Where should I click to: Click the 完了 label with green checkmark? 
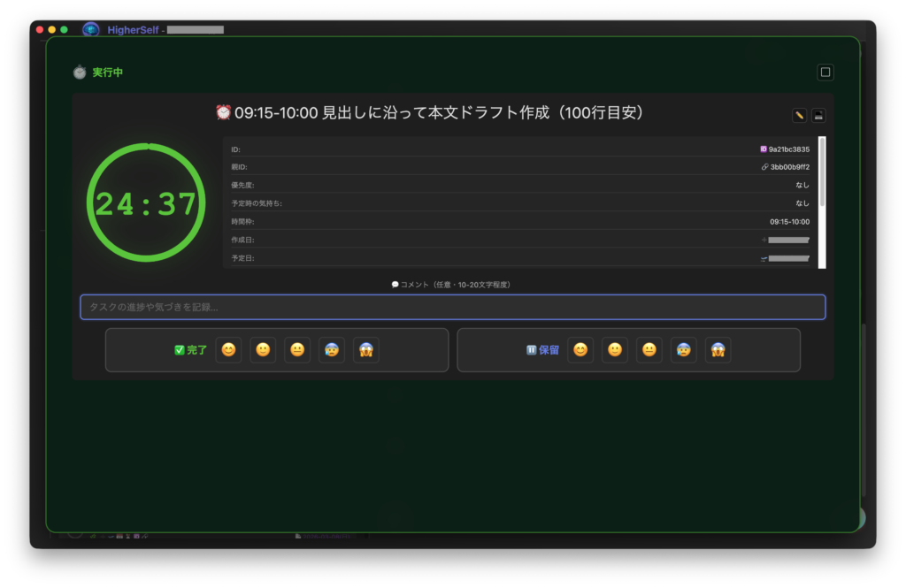(x=191, y=350)
